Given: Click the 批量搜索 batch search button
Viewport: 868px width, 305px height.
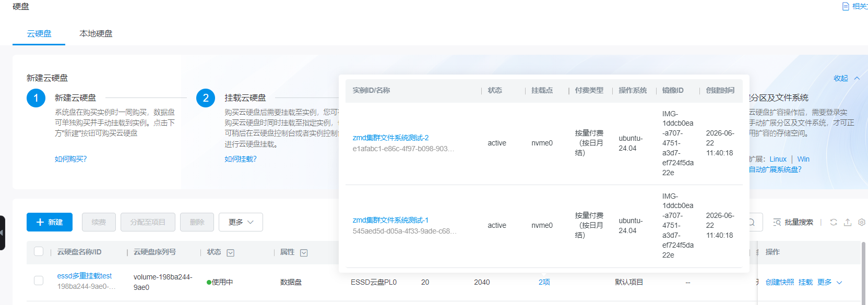Looking at the screenshot, I should (x=793, y=222).
